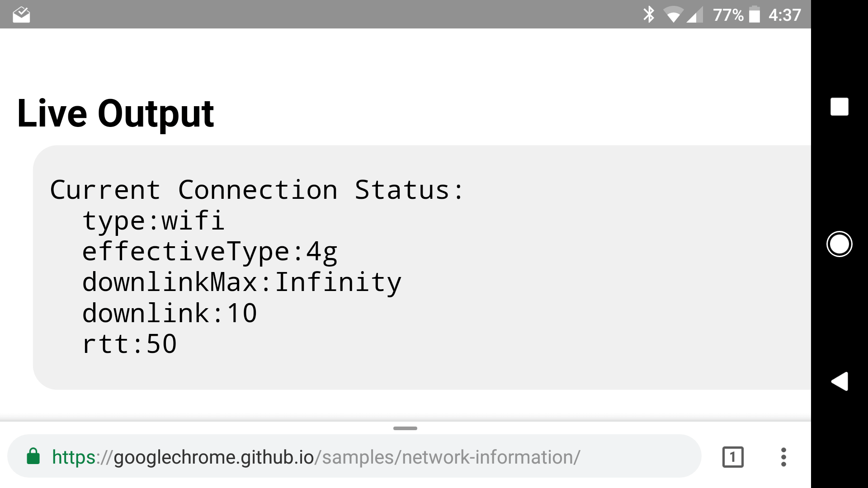Open recent apps with the square button
Screen dimensions: 868x488
click(839, 107)
